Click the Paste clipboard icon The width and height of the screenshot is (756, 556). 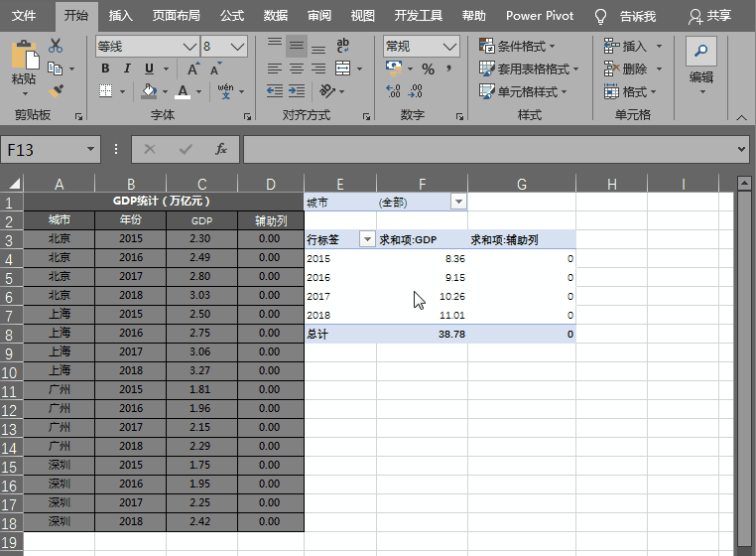[25, 56]
